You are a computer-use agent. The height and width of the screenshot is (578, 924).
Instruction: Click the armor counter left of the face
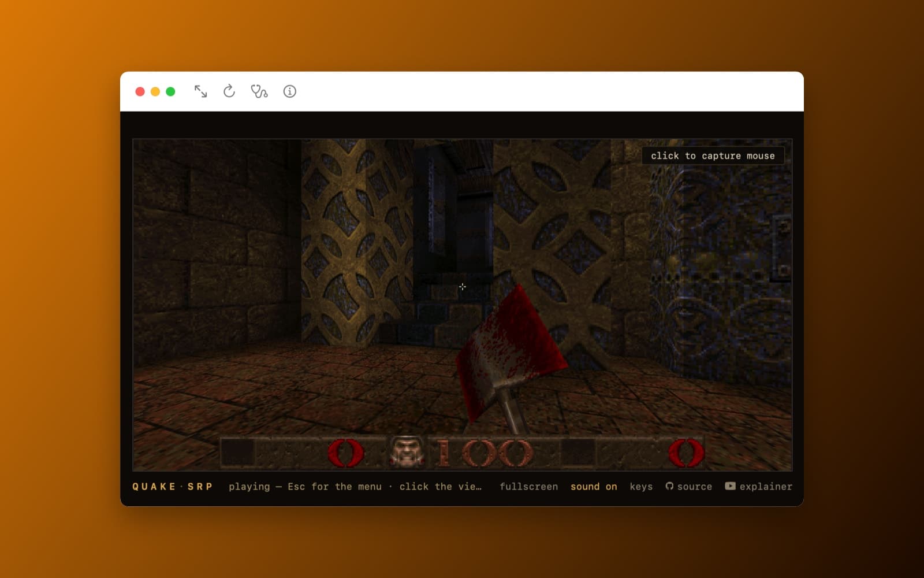(x=345, y=453)
